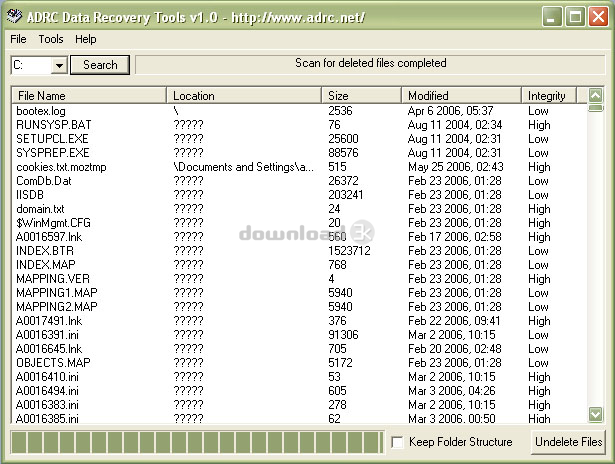The width and height of the screenshot is (615, 464).
Task: Open the File menu
Action: [18, 39]
